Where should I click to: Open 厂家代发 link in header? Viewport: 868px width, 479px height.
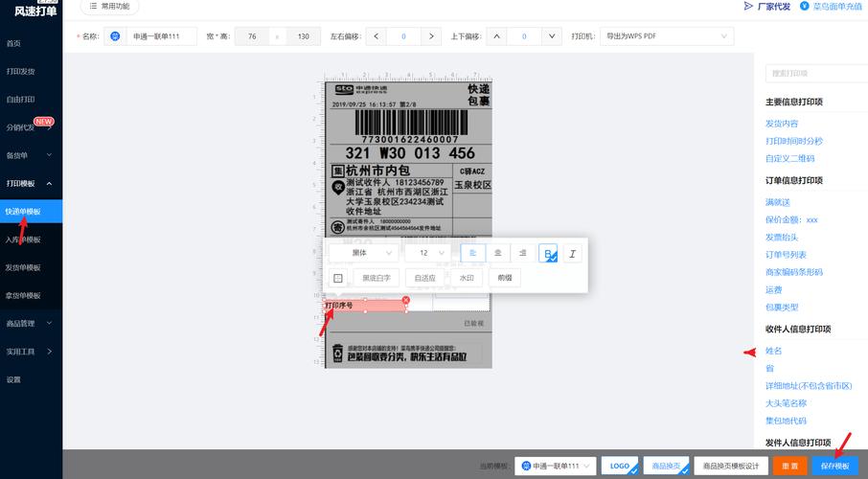point(767,6)
